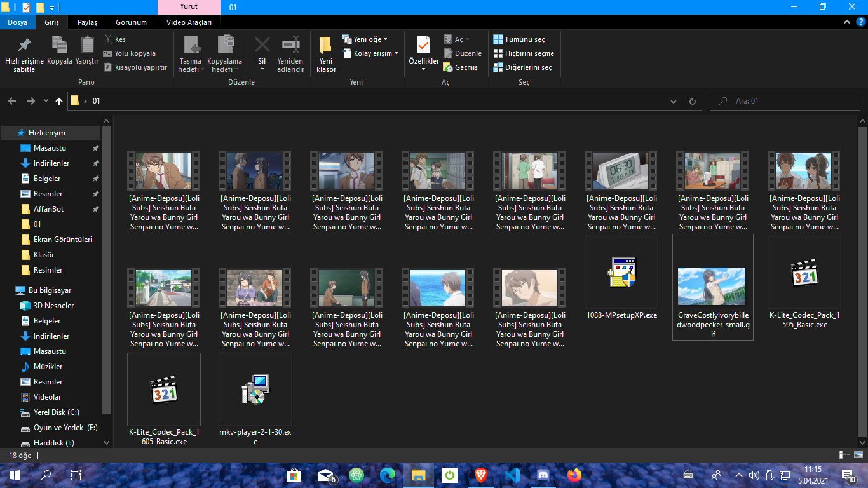Click the refresh icon beside address bar

(693, 101)
